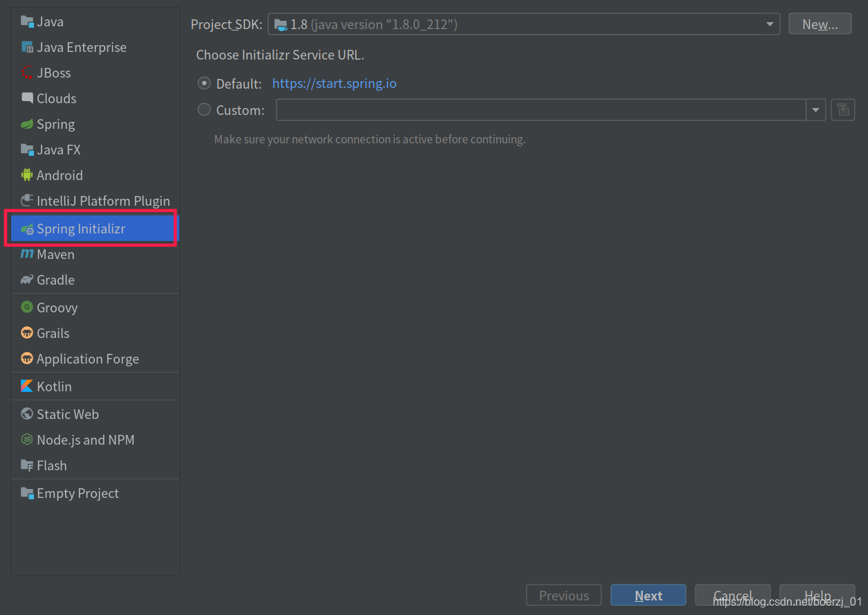The height and width of the screenshot is (615, 868).
Task: Select the "Gradle" list entry text
Action: coord(55,280)
